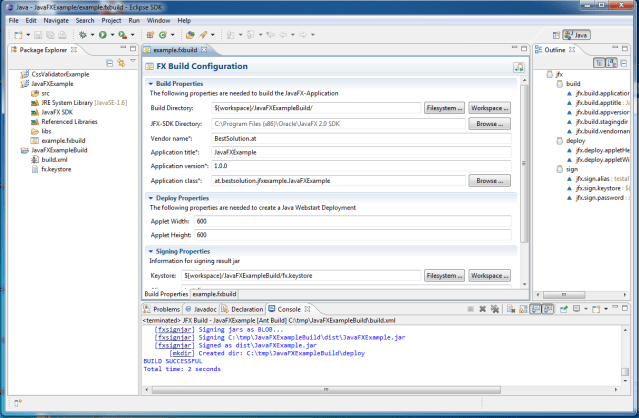Click the FX build icon in editor header
Image resolution: width=639 pixels, height=418 pixels.
pyautogui.click(x=519, y=67)
